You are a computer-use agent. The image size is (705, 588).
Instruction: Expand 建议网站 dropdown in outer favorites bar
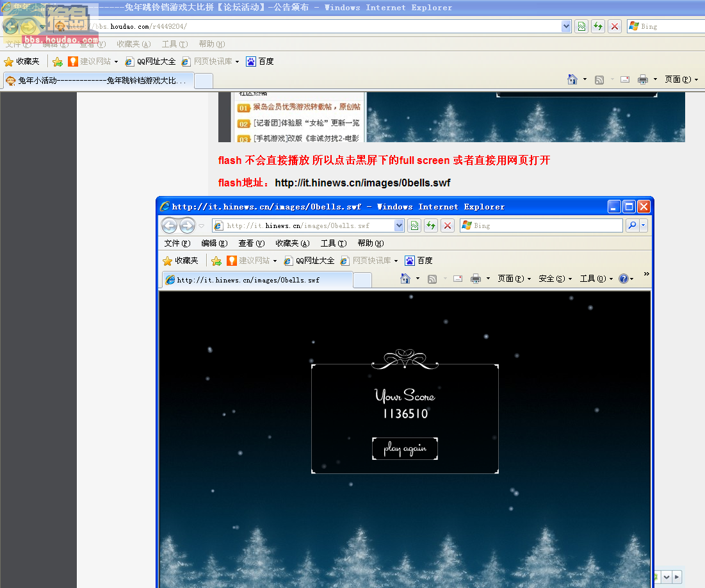click(116, 61)
